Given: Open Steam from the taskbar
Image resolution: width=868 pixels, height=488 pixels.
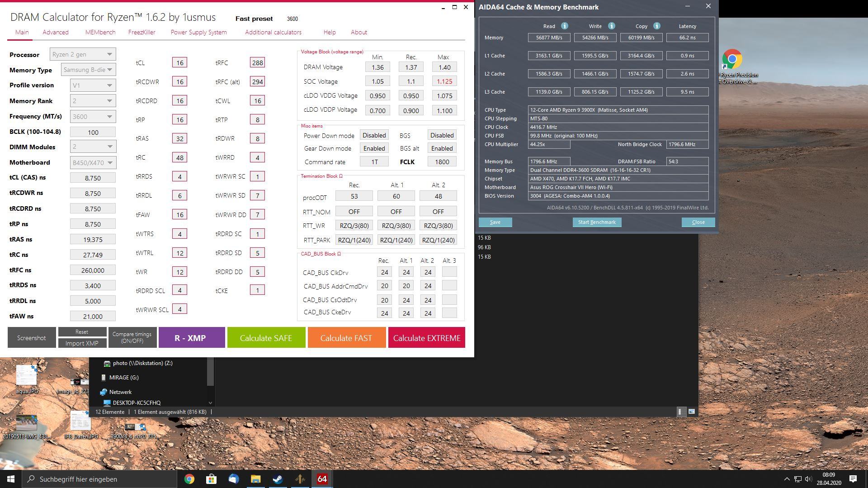Looking at the screenshot, I should click(x=278, y=479).
